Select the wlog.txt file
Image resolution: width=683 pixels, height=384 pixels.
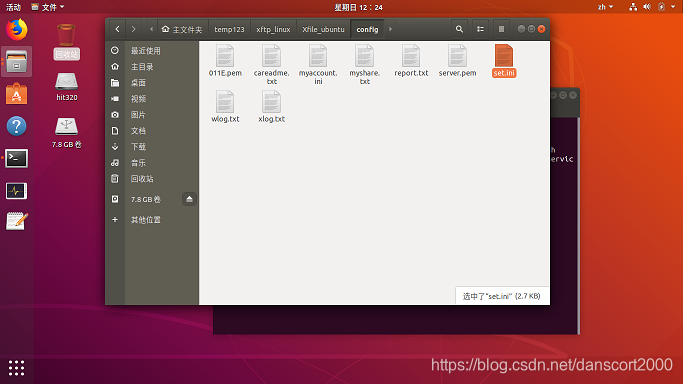225,107
